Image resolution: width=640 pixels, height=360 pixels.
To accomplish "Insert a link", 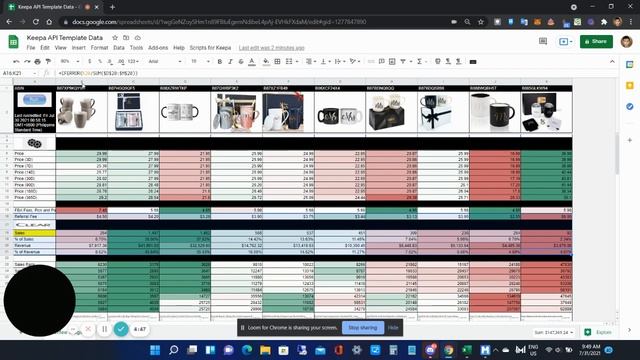I will tap(371, 62).
